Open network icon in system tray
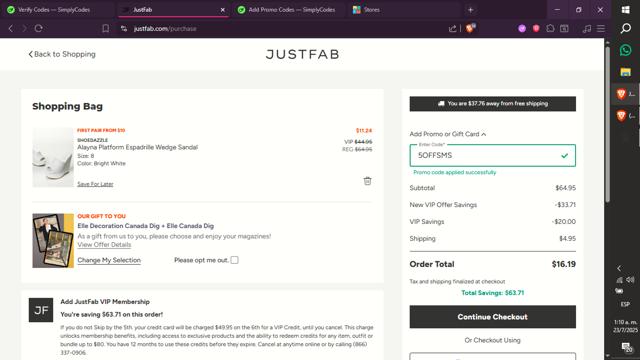This screenshot has height=360, width=640. (620, 280)
